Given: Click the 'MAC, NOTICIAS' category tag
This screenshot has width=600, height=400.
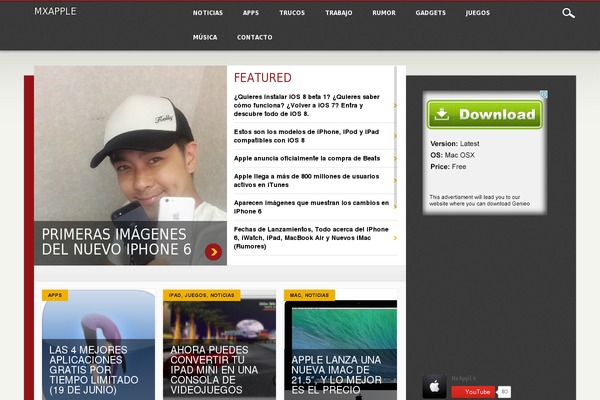Looking at the screenshot, I should 309,295.
